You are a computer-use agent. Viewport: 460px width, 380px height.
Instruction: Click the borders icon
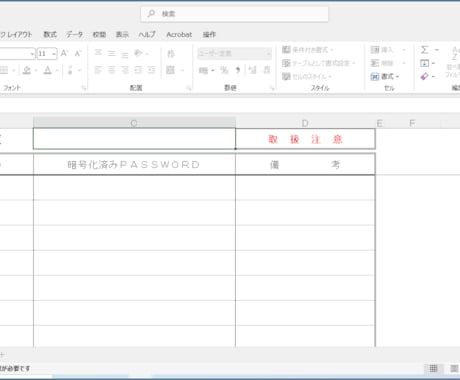pos(4,70)
